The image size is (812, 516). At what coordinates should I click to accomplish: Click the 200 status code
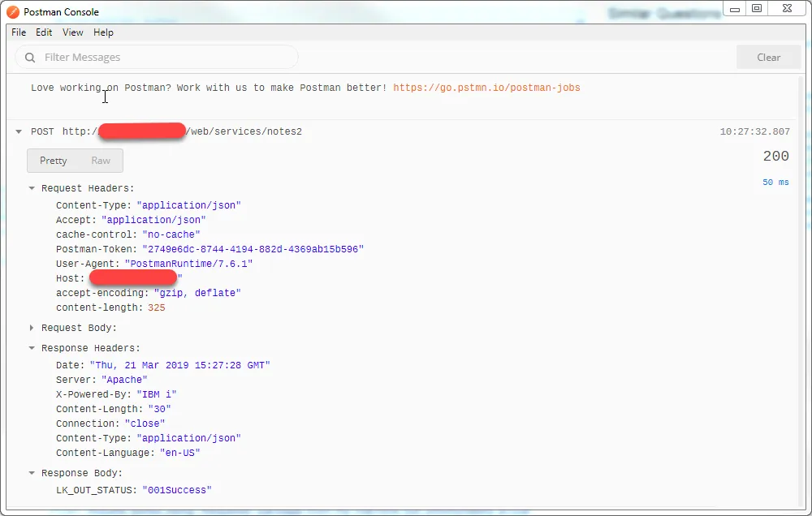(x=775, y=156)
